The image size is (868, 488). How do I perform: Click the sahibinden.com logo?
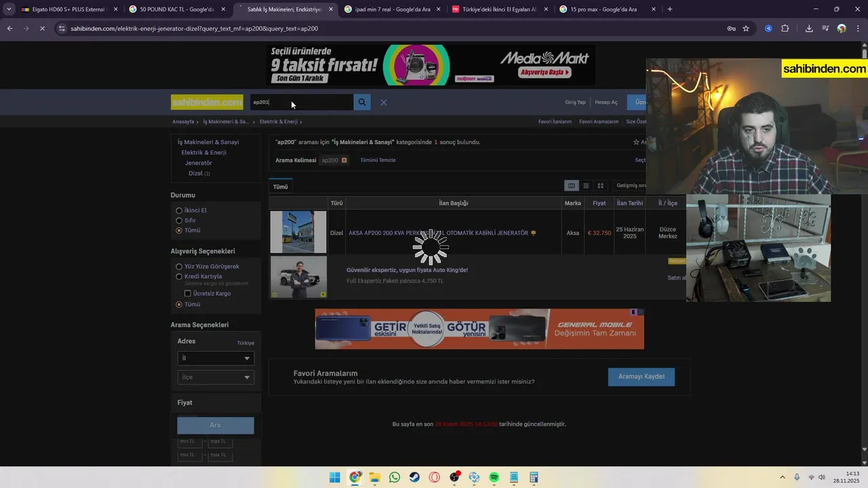(x=207, y=102)
